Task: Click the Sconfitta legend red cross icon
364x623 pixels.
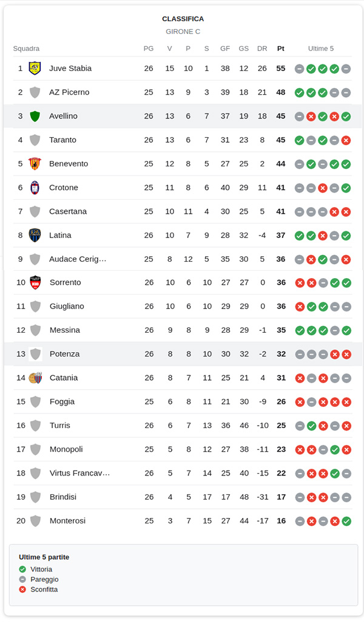Action: [22, 590]
